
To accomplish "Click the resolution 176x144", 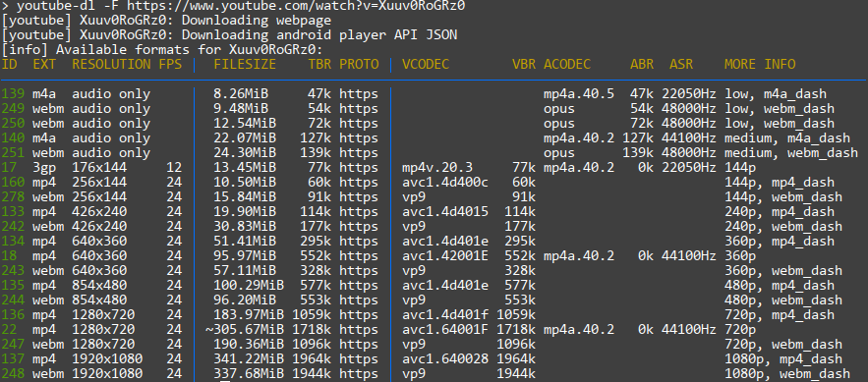I will [x=99, y=168].
